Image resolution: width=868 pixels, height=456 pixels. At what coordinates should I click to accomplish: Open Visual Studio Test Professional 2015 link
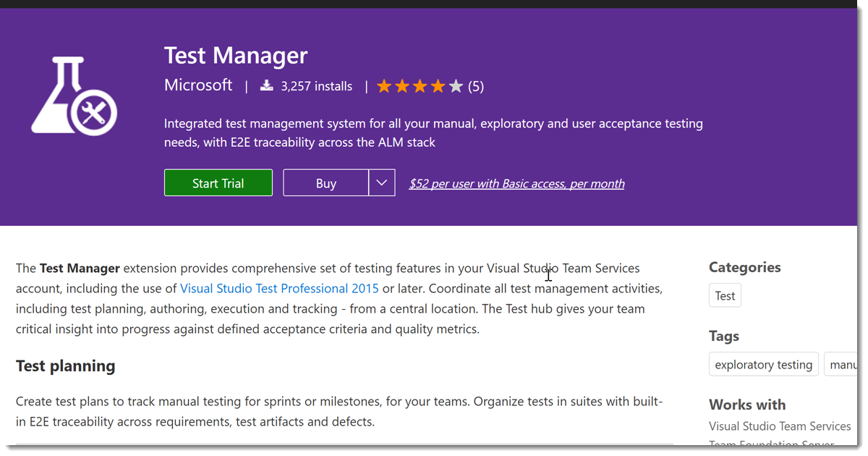click(x=279, y=288)
